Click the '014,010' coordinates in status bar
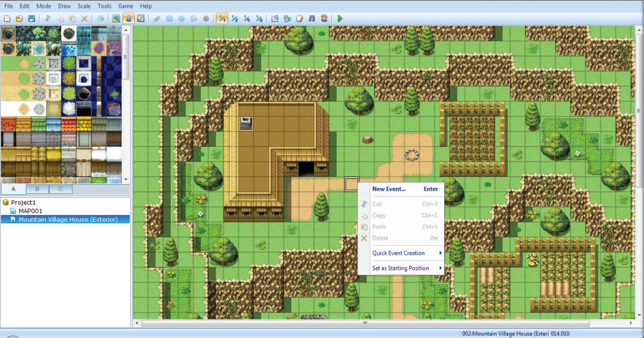Image resolution: width=644 pixels, height=338 pixels. point(560,333)
